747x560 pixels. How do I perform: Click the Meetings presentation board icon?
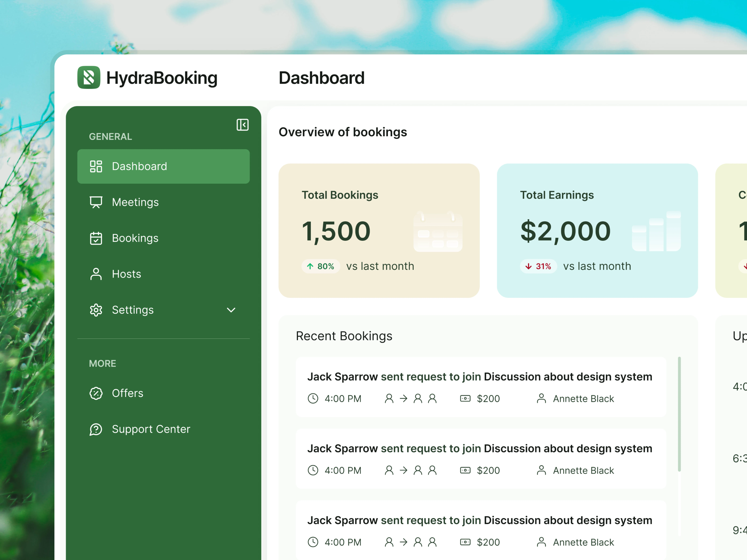[x=96, y=202]
